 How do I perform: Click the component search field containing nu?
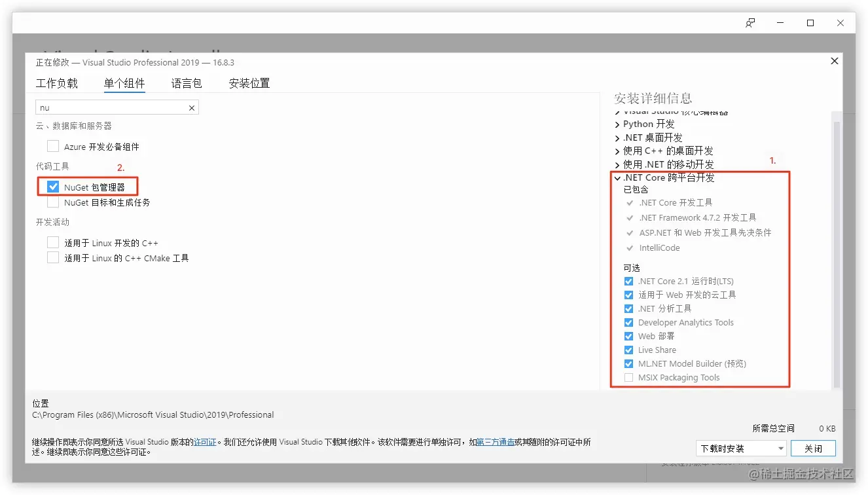click(x=117, y=107)
